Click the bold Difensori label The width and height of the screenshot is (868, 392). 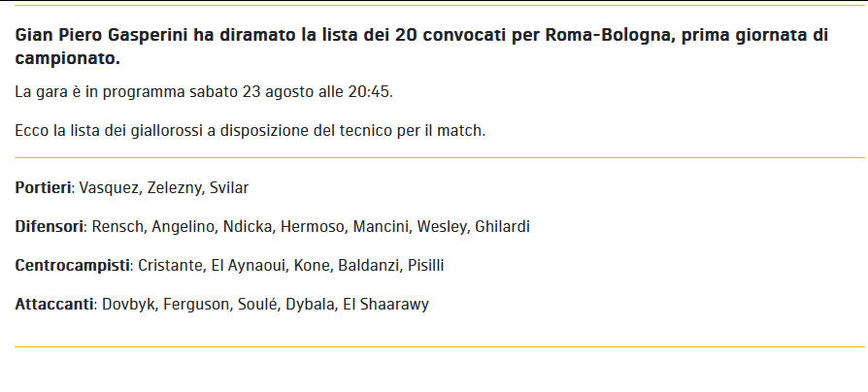click(x=50, y=227)
